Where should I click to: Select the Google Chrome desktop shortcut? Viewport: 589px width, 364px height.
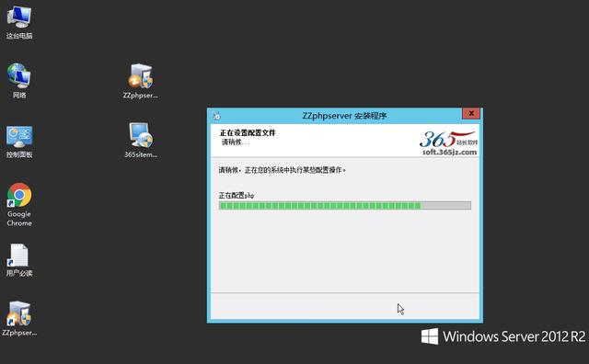click(19, 204)
